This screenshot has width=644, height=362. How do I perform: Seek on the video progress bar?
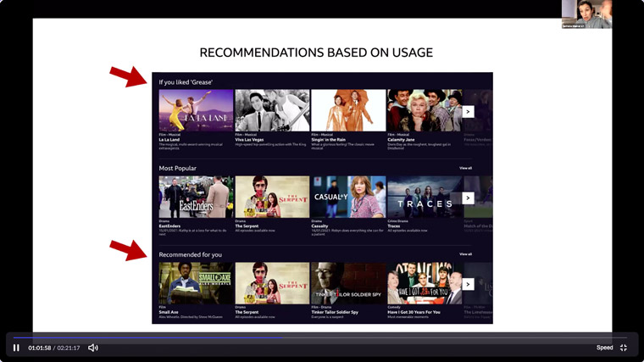click(x=320, y=337)
